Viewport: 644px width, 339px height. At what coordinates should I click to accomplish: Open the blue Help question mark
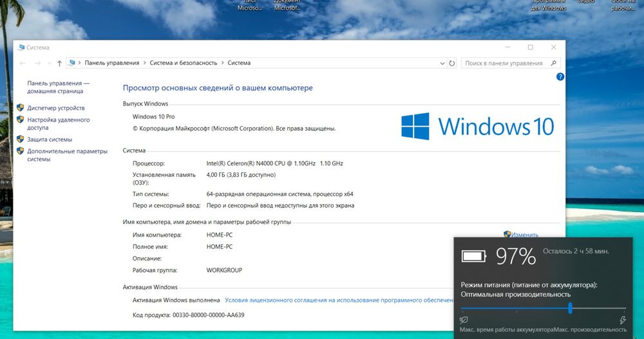point(560,77)
